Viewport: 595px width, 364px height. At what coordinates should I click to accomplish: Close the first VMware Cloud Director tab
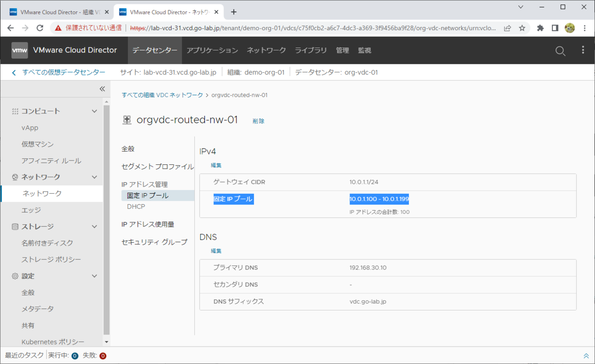click(x=106, y=12)
